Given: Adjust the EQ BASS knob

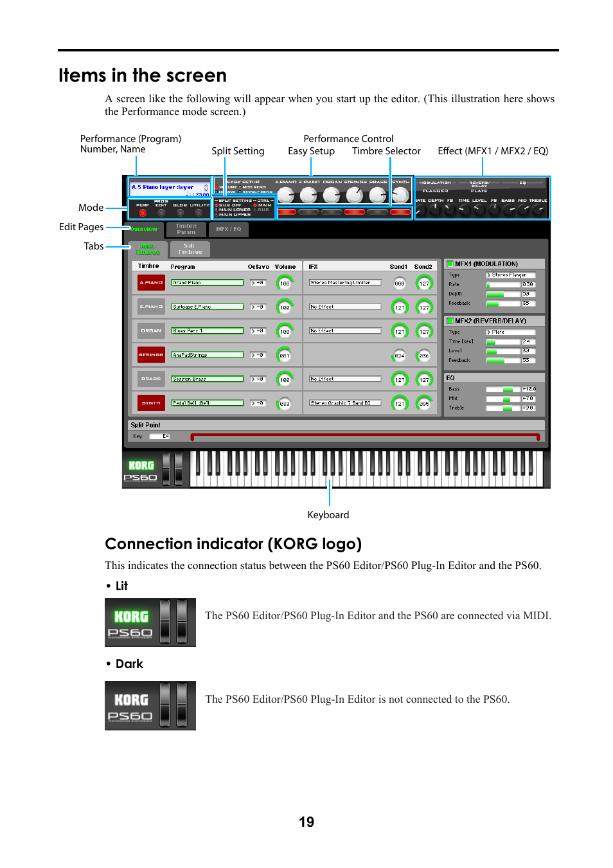Looking at the screenshot, I should [x=508, y=210].
